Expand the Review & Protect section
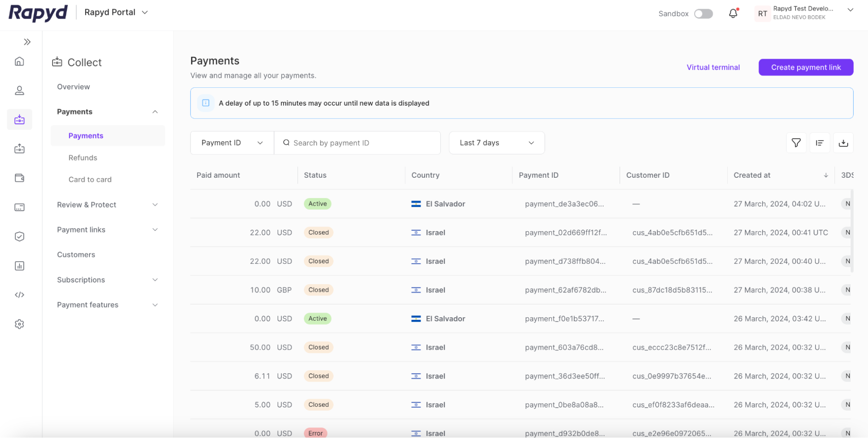The width and height of the screenshot is (868, 438). [155, 204]
